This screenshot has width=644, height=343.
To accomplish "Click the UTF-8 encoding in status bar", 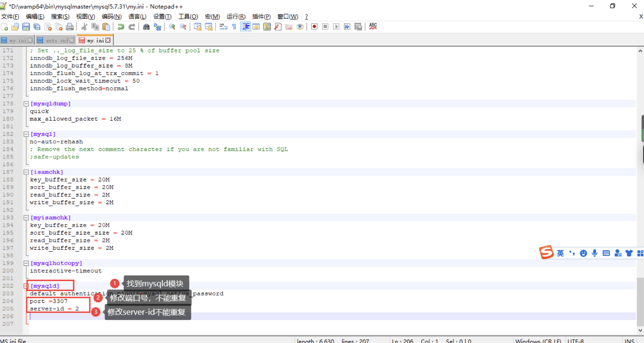I will tap(575, 341).
